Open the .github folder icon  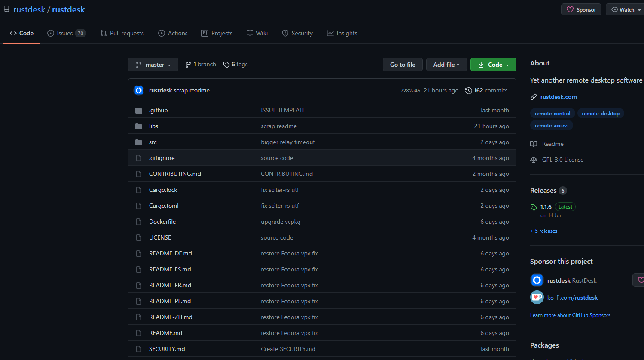pos(139,111)
